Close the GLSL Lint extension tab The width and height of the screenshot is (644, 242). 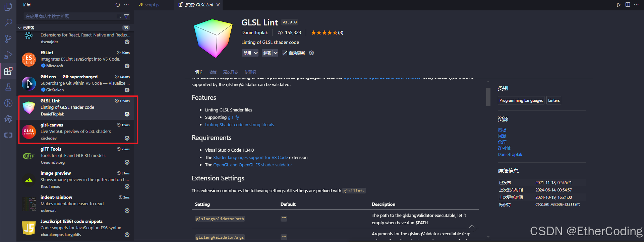[x=218, y=5]
